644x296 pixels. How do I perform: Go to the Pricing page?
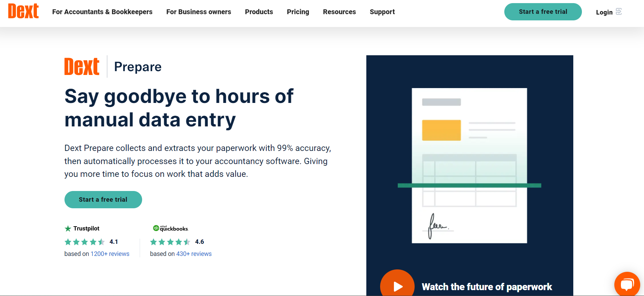298,12
